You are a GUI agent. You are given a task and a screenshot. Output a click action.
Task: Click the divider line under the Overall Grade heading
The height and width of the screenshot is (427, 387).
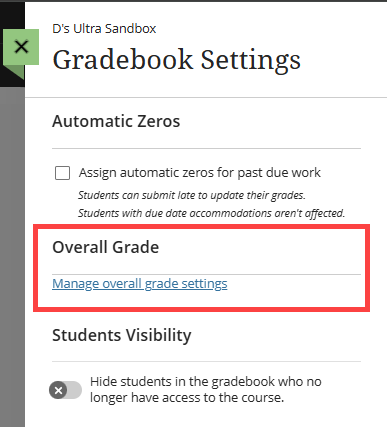click(x=206, y=274)
